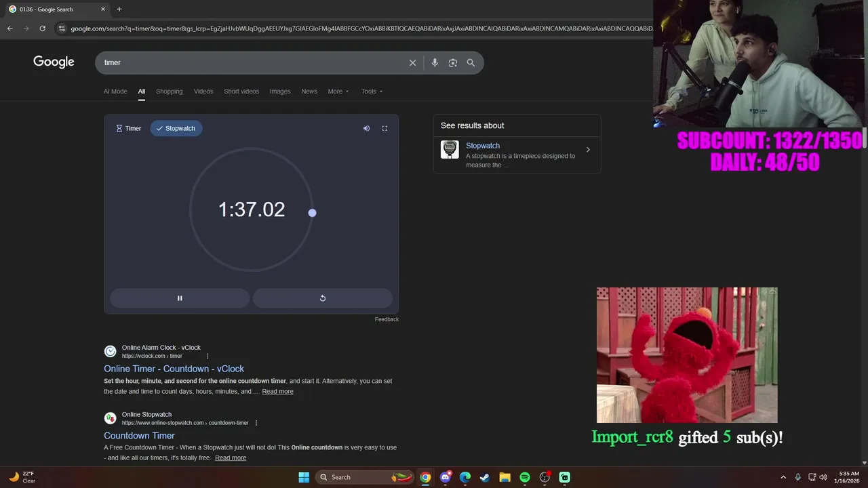The height and width of the screenshot is (488, 868).
Task: Open the Stopwatch result card chevron
Action: (x=588, y=150)
